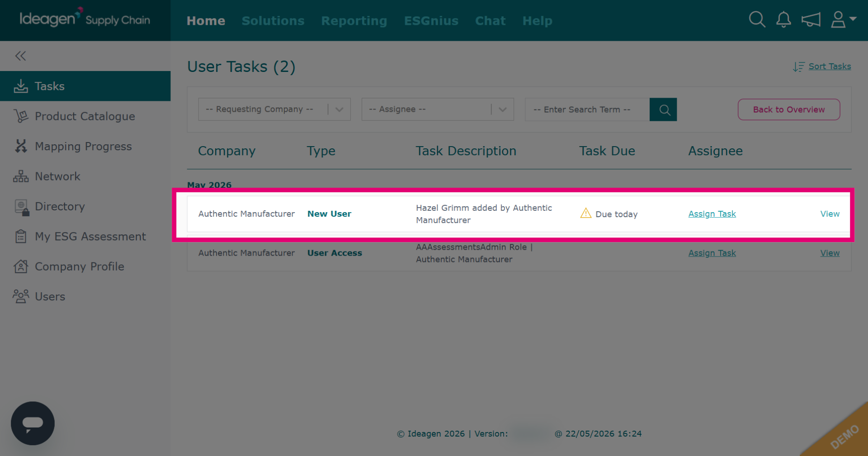This screenshot has height=456, width=868.
Task: Click the Hazel Grimm task description
Action: point(484,214)
